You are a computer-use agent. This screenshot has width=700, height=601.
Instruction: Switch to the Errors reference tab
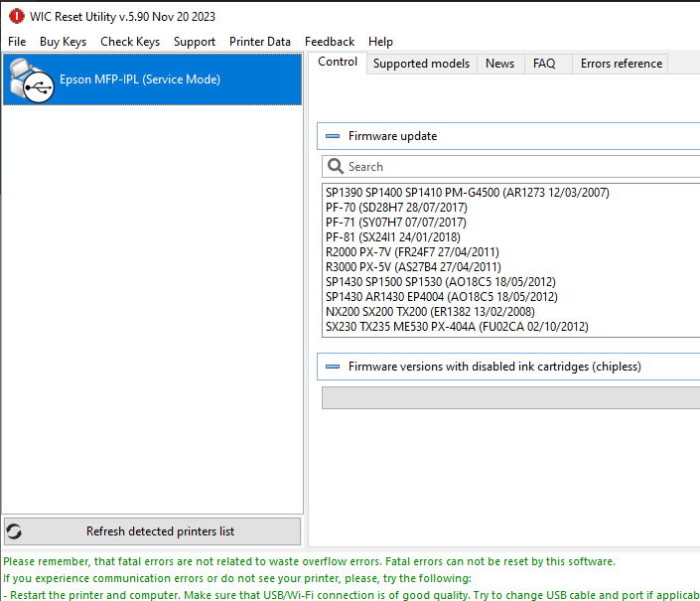[621, 64]
